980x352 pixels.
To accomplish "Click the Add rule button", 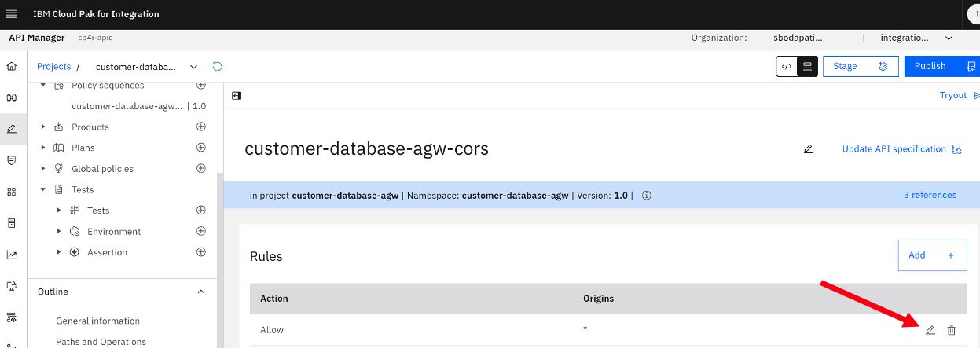I will (932, 255).
